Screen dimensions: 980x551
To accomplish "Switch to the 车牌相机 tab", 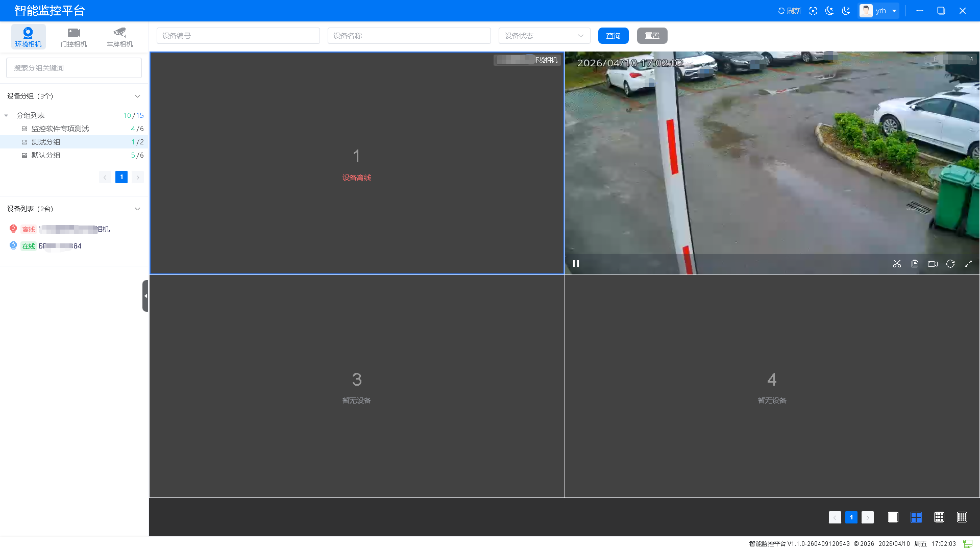I will pos(120,37).
